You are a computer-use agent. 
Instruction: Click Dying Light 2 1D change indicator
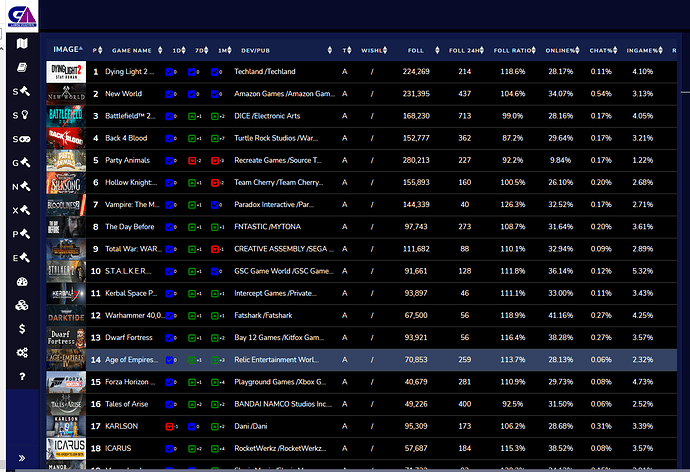(171, 72)
